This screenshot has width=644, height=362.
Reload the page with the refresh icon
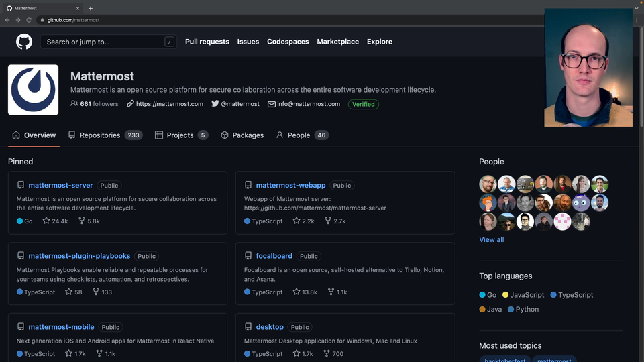click(x=29, y=20)
